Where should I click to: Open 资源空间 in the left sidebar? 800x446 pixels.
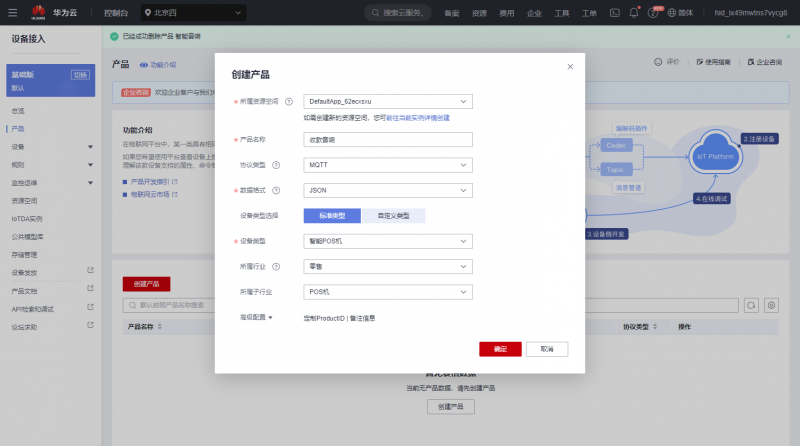pos(26,200)
